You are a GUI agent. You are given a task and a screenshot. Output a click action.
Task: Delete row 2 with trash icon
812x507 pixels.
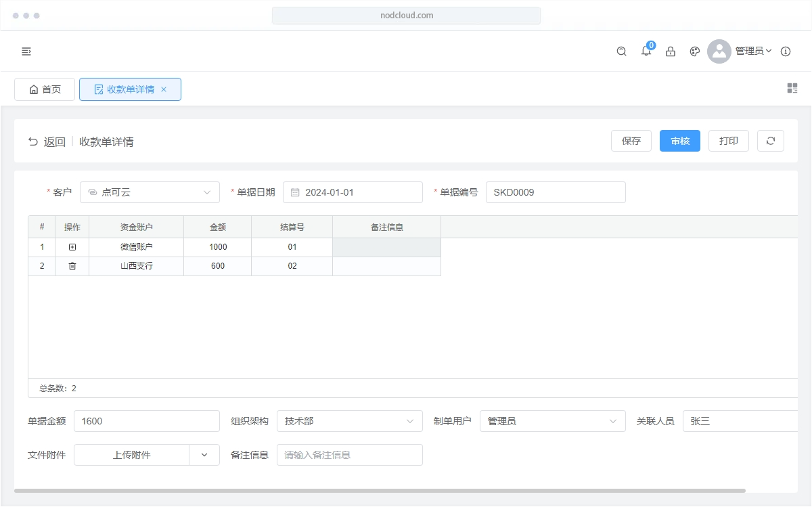[72, 266]
